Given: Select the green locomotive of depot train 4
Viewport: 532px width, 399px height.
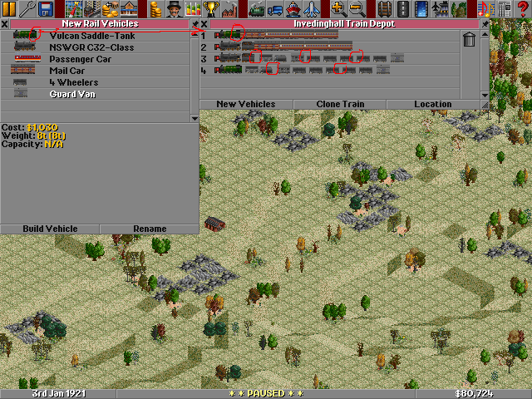Looking at the screenshot, I should pos(231,70).
